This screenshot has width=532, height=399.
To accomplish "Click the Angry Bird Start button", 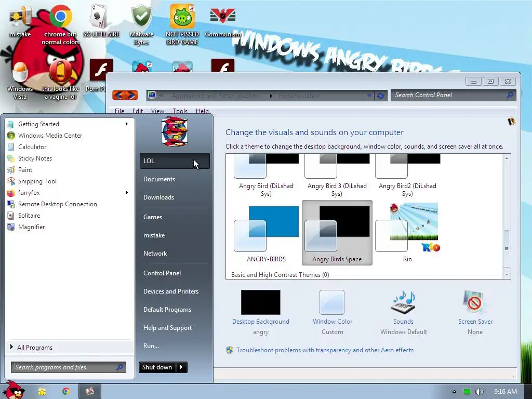I will click(14, 390).
